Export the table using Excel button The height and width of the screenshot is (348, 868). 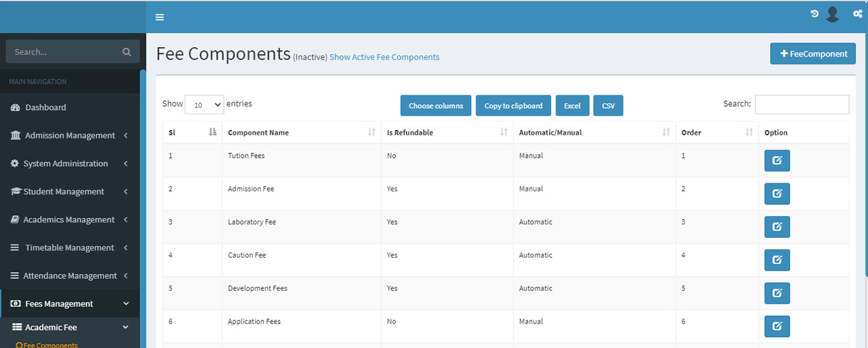click(572, 106)
